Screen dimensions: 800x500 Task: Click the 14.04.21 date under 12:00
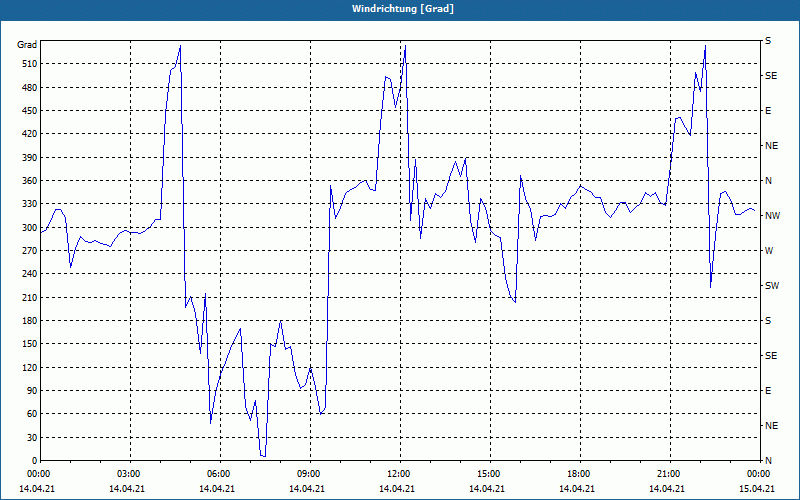point(396,489)
